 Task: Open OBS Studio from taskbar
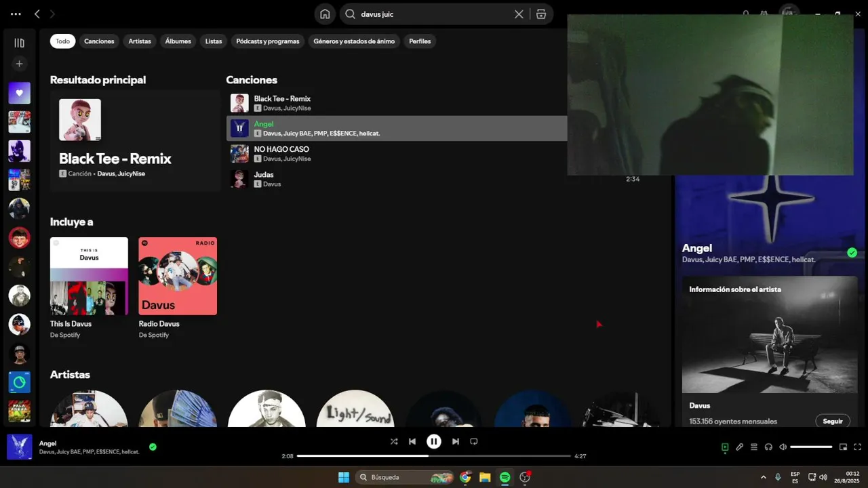pyautogui.click(x=525, y=477)
